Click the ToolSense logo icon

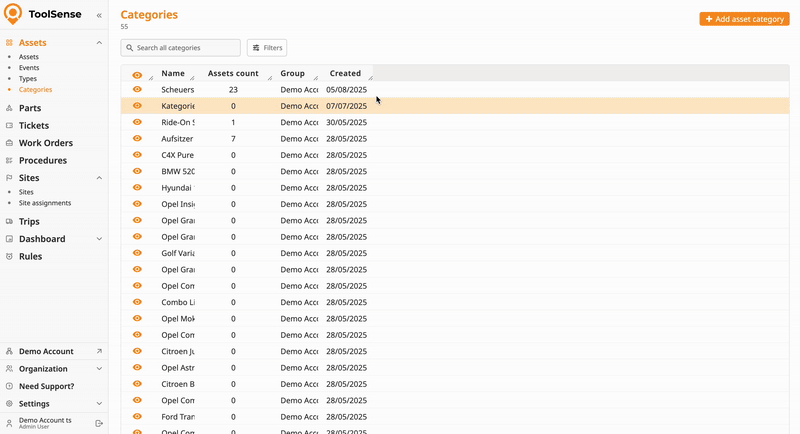13,15
